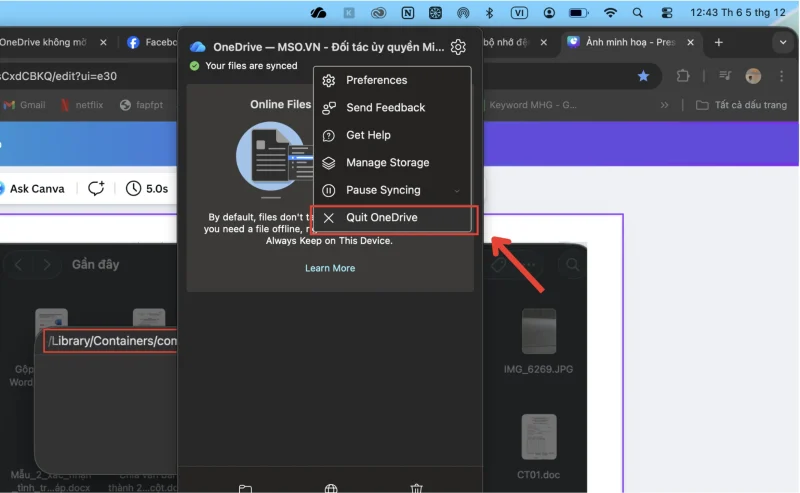Click the AirDrop-style menu bar icon
This screenshot has width=800, height=493.
[x=463, y=13]
